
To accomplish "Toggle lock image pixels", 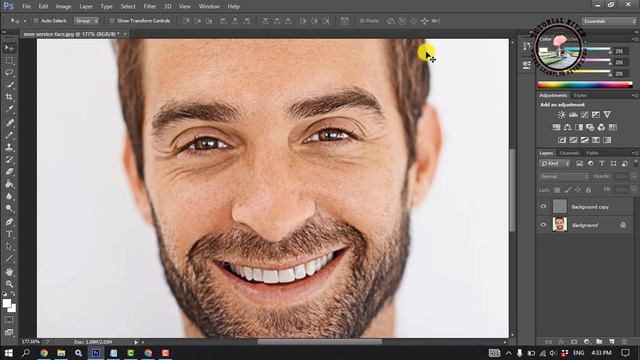I will pos(568,190).
